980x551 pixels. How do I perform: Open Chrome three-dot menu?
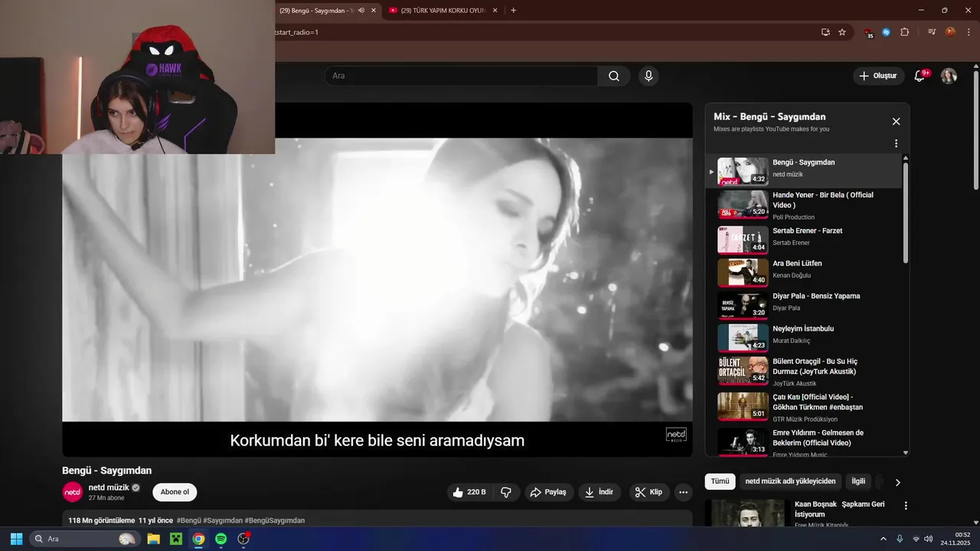pos(969,32)
